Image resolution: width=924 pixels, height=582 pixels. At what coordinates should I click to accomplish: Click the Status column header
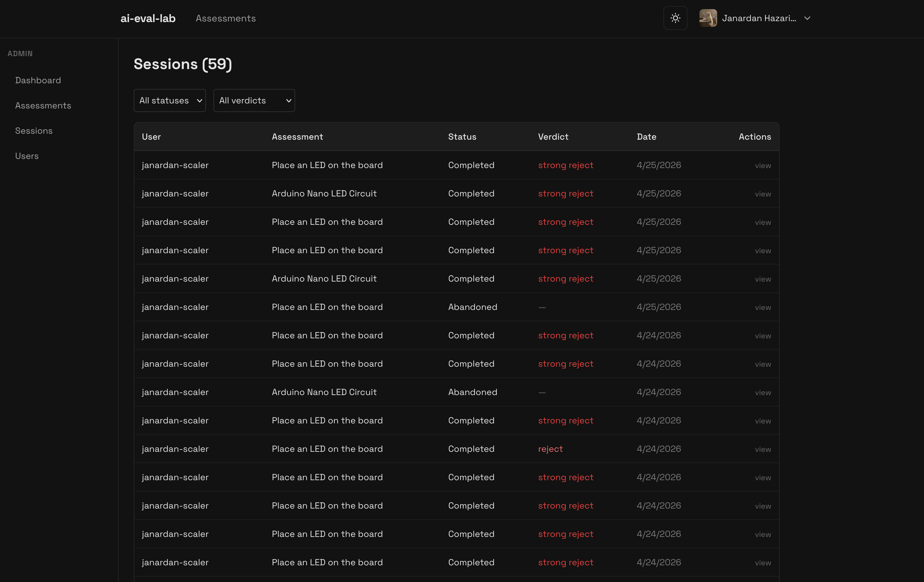point(462,137)
